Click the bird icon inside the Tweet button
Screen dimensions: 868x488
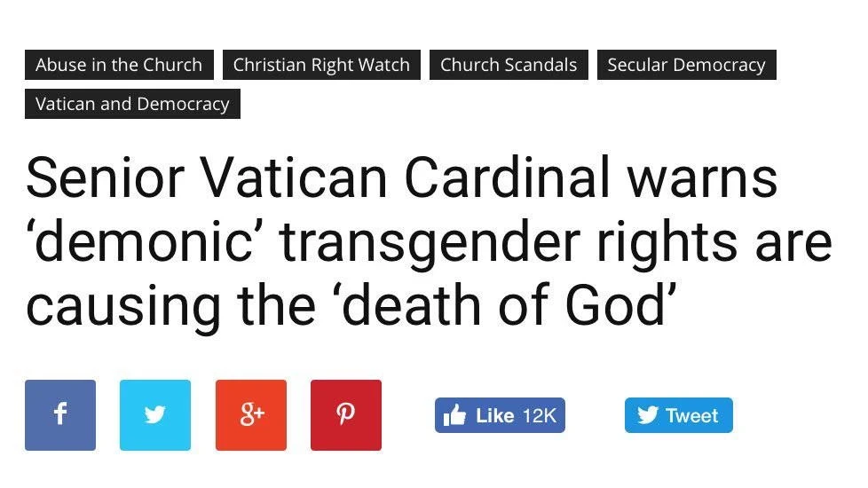click(x=648, y=416)
